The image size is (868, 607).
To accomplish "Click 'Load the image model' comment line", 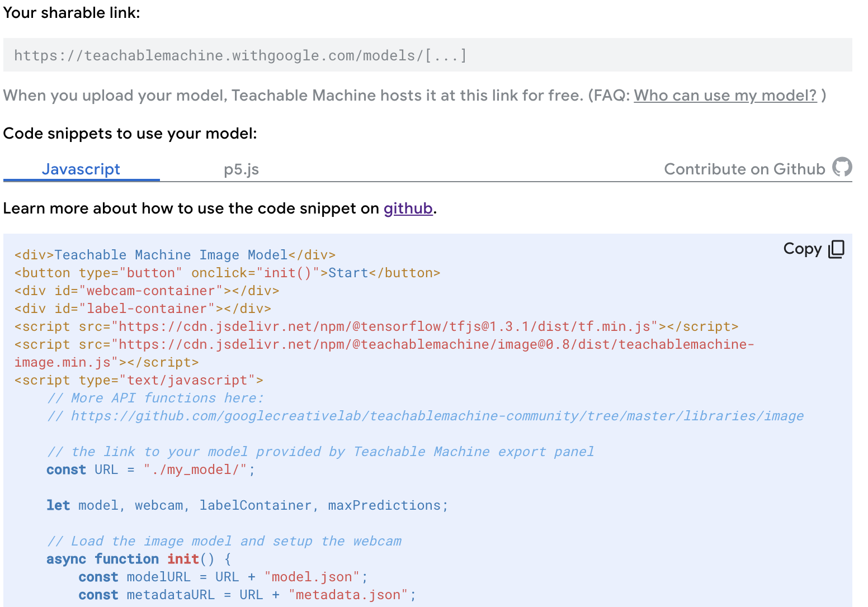I will tap(224, 541).
